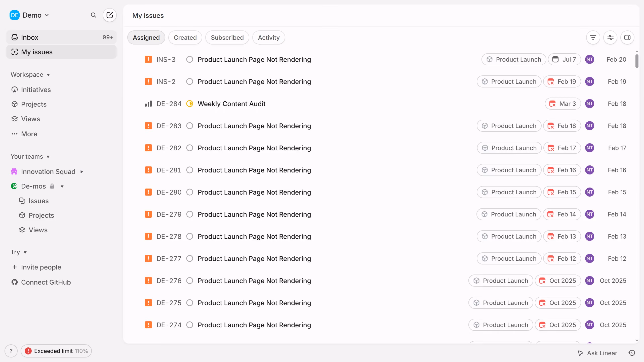Click the issue list vertical scrollbar thumb

tap(637, 61)
